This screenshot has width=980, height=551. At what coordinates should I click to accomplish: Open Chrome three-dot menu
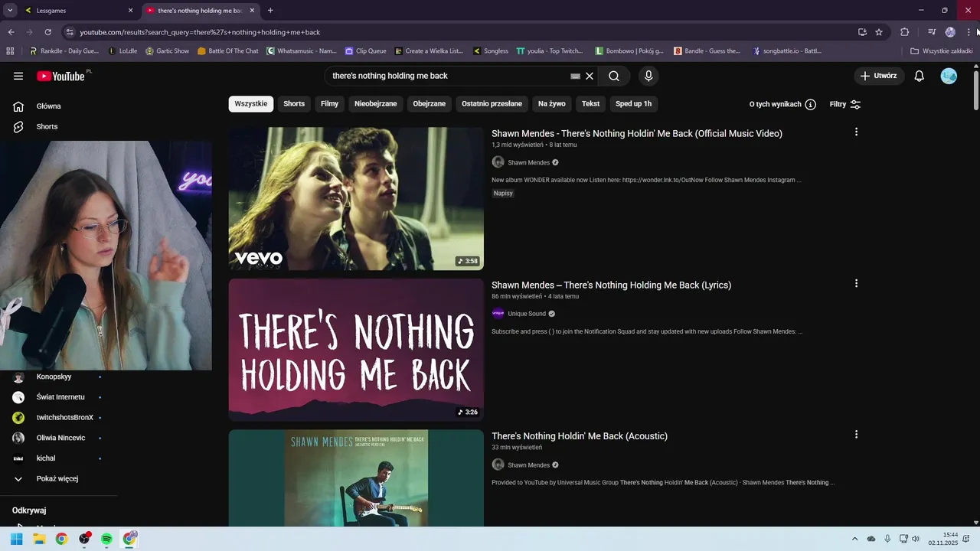pyautogui.click(x=969, y=32)
